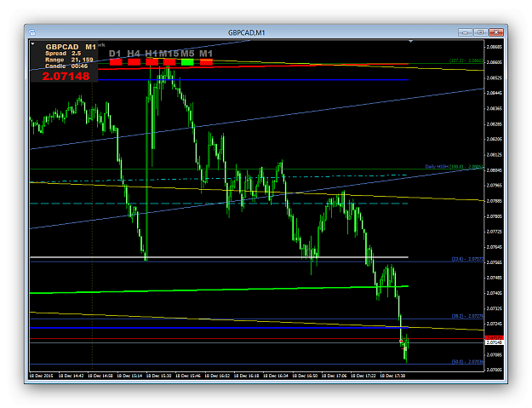Screen dimensions: 532x408
Task: Click the GBPCAD M1 header in info panel
Action: 71,47
